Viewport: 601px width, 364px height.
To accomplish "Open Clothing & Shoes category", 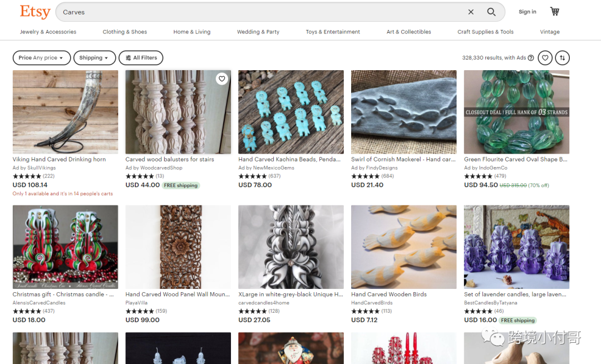I will (x=125, y=32).
